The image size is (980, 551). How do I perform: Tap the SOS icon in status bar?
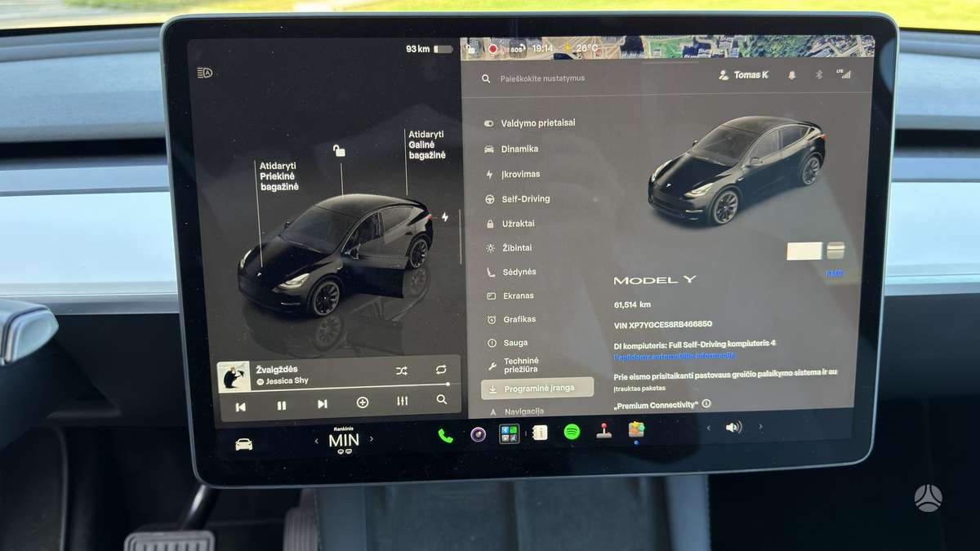[x=516, y=49]
